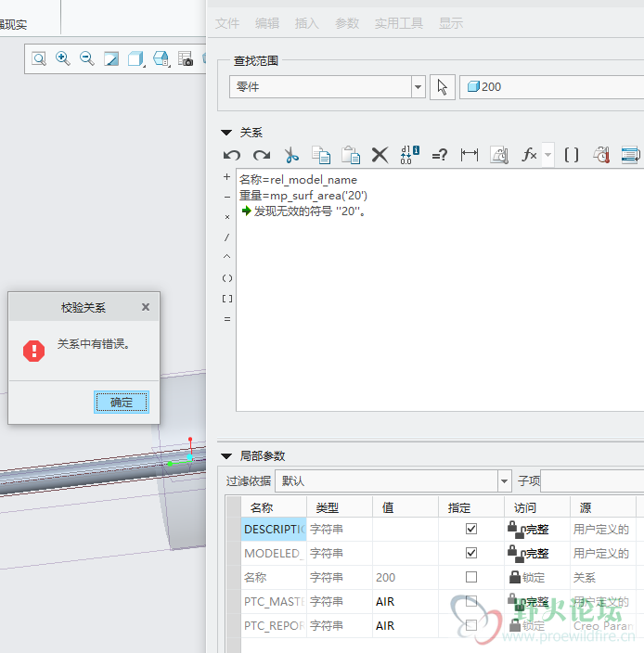The image size is (644, 653).
Task: Collapse the 关系 section
Action: [226, 133]
